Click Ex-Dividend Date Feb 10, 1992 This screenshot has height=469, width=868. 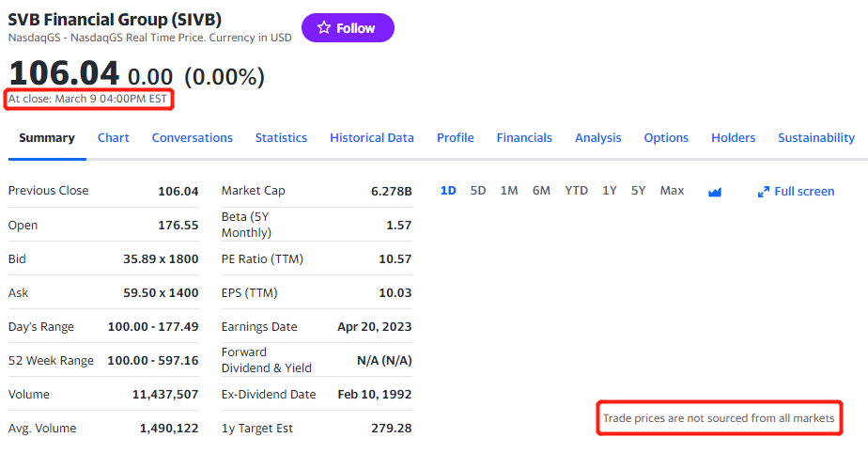click(375, 394)
